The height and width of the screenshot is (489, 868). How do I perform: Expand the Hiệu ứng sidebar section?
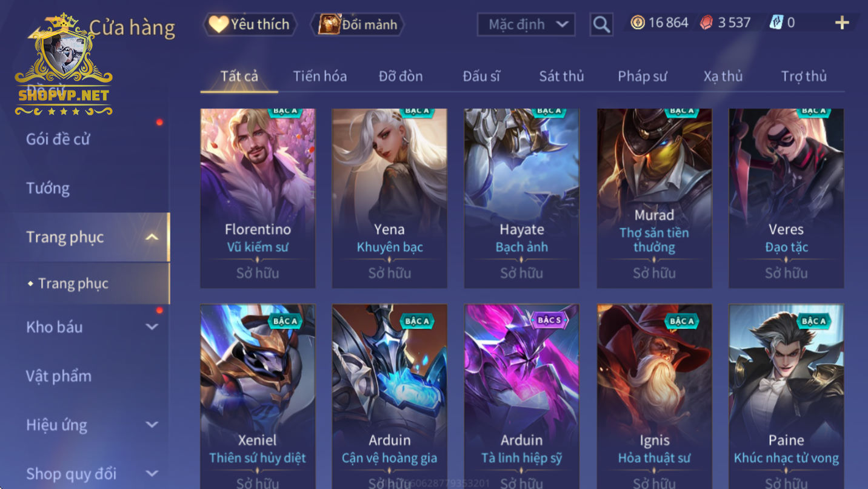tap(152, 425)
